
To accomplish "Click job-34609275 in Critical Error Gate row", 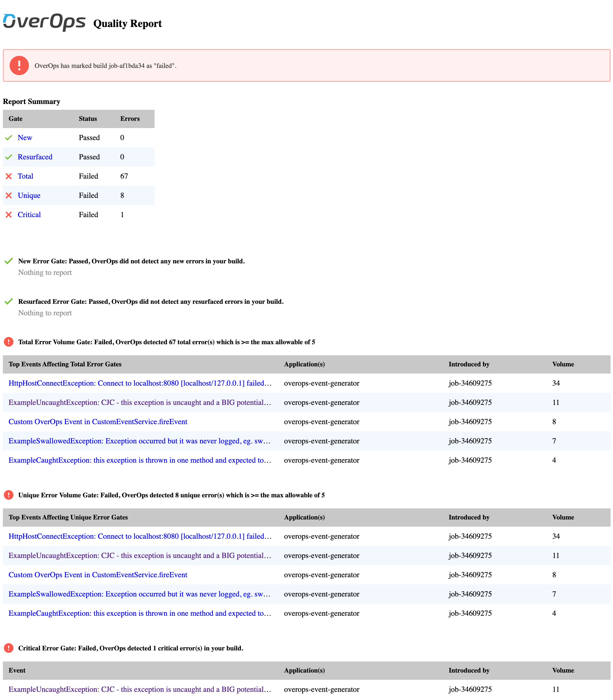I will pyautogui.click(x=470, y=689).
